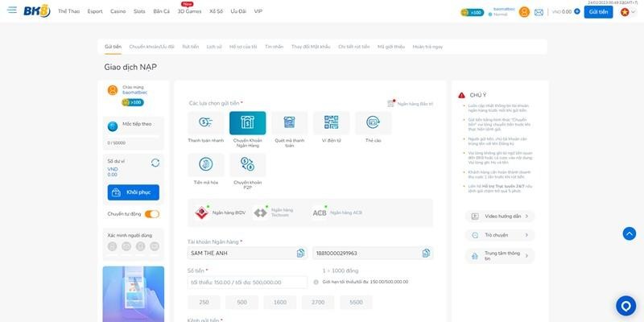Expand Video hướng dẫn section
This screenshot has height=322, width=644.
click(x=499, y=216)
